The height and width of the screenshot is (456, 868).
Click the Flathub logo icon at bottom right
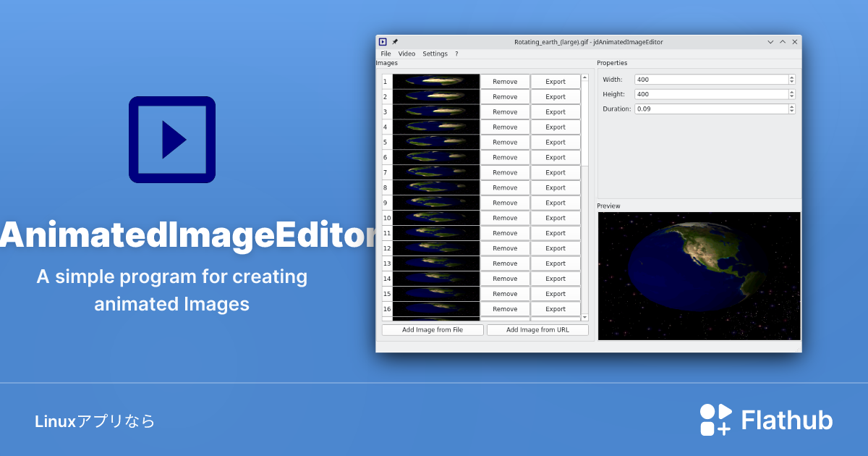click(x=715, y=418)
